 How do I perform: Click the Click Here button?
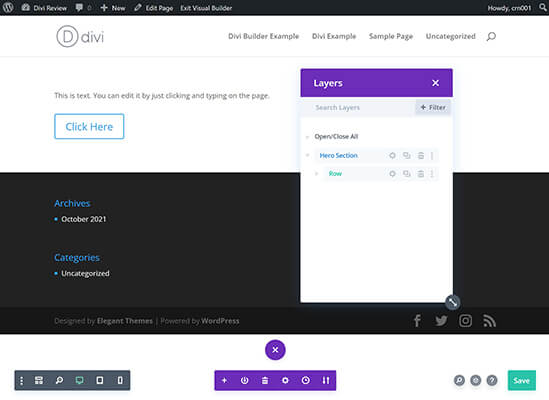click(89, 126)
